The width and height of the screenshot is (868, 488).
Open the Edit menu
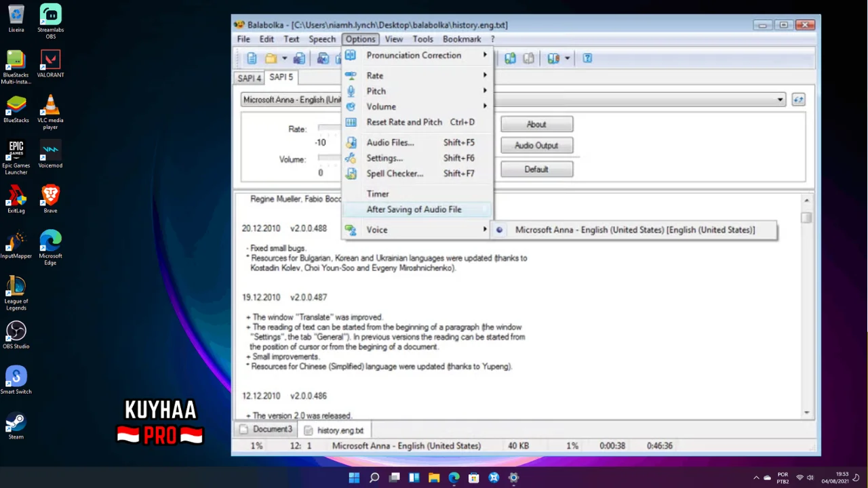(x=267, y=39)
